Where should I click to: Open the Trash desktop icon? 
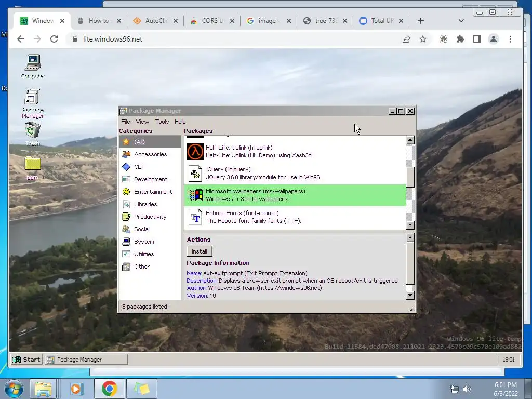coord(33,134)
